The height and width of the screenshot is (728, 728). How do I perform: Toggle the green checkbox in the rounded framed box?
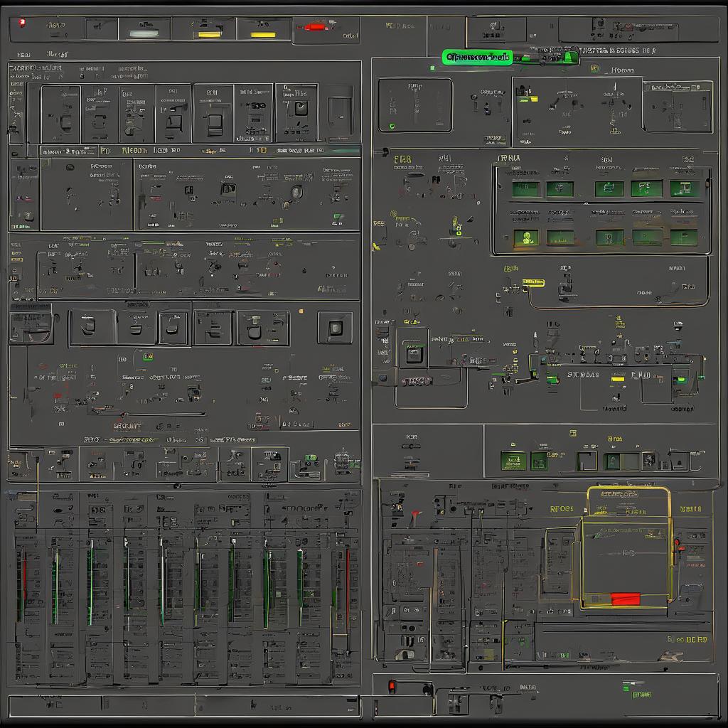pos(391,127)
